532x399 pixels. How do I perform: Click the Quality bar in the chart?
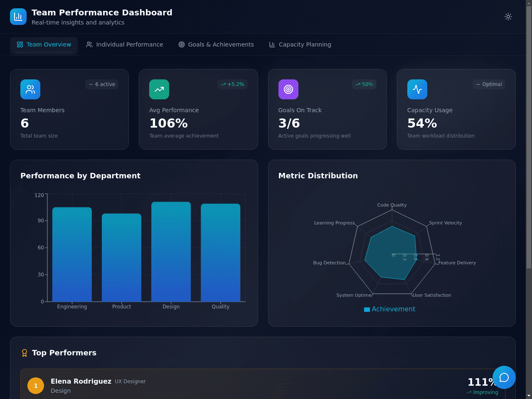click(220, 253)
